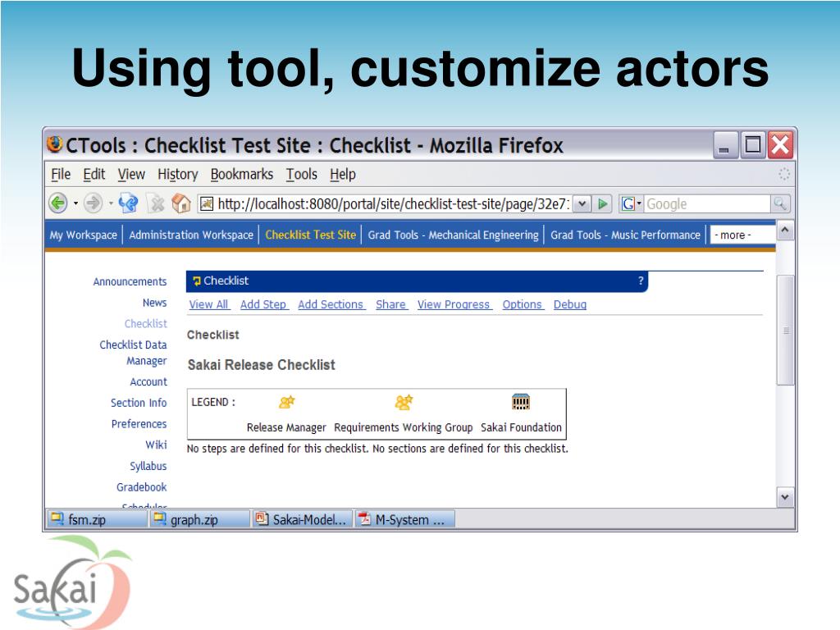Close the Firefox window
Image resolution: width=840 pixels, height=630 pixels.
coord(780,145)
